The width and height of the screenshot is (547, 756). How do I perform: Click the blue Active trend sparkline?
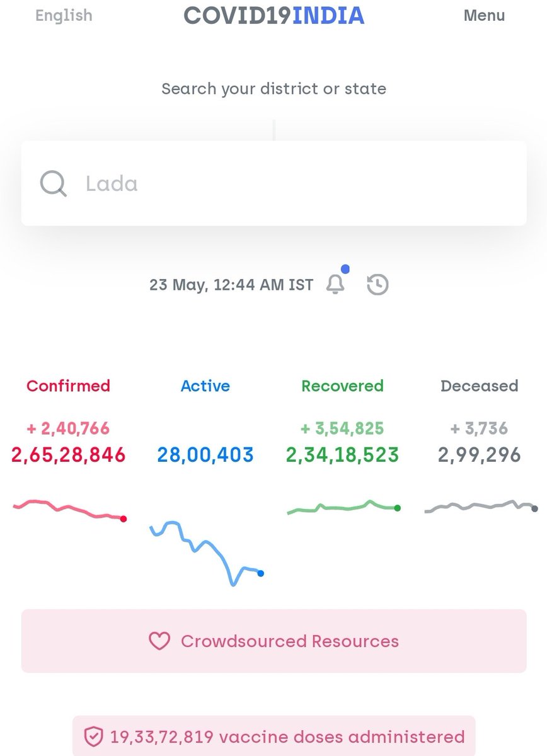pos(206,553)
